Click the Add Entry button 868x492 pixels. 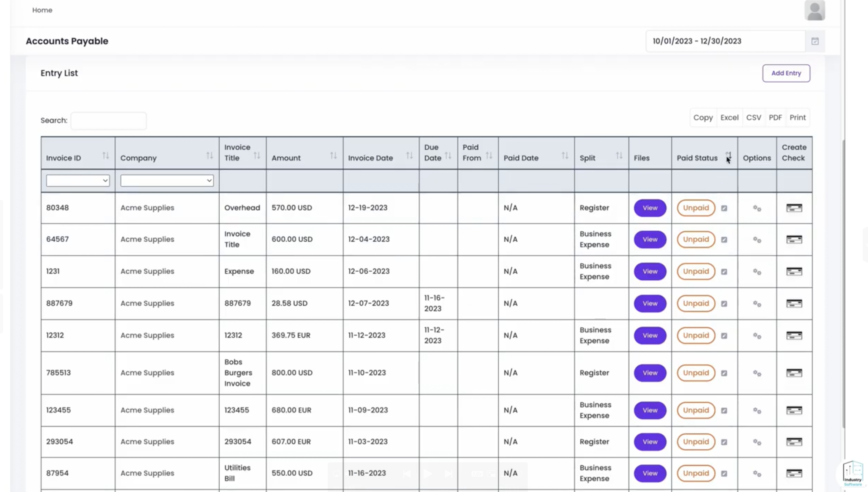click(x=786, y=73)
